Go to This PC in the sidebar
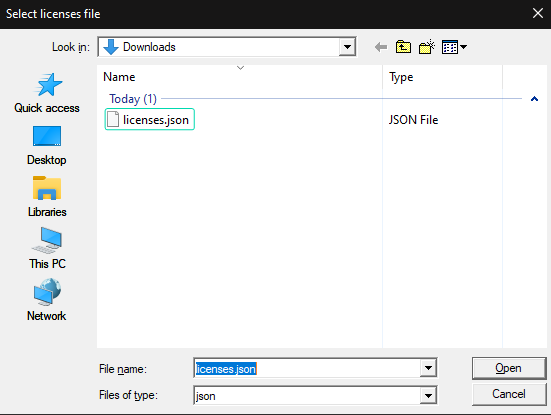Viewport: 551px width, 415px height. [47, 249]
